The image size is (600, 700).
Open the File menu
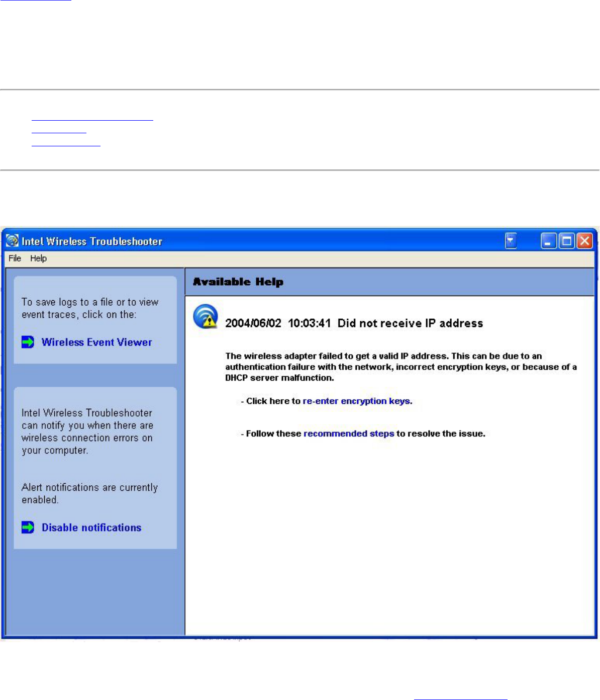tap(15, 258)
